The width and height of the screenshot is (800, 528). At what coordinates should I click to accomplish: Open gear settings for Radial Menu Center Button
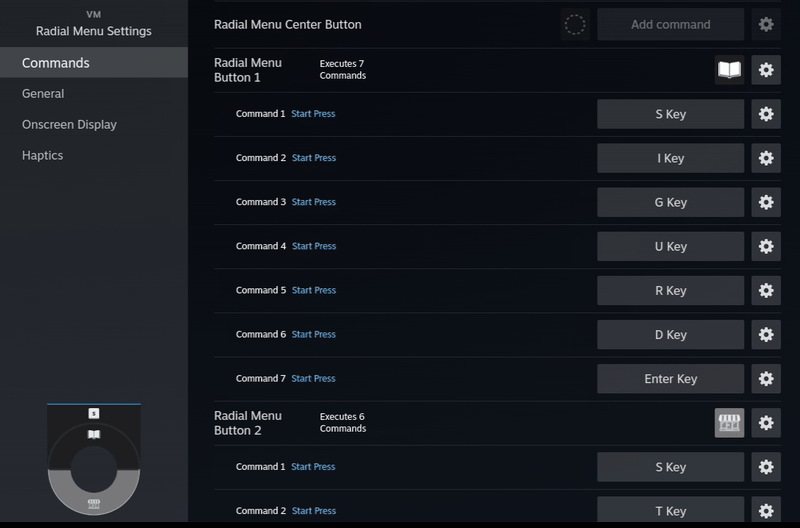(x=766, y=25)
